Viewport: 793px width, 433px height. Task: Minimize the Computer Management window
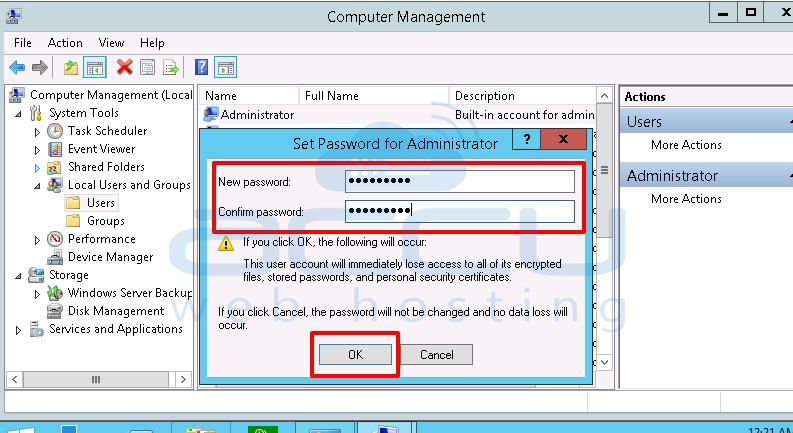pyautogui.click(x=723, y=13)
